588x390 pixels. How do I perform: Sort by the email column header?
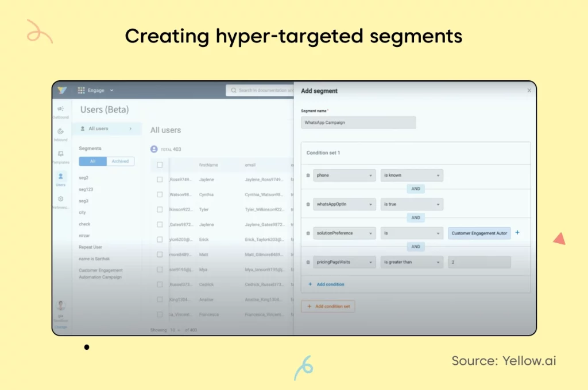(250, 165)
